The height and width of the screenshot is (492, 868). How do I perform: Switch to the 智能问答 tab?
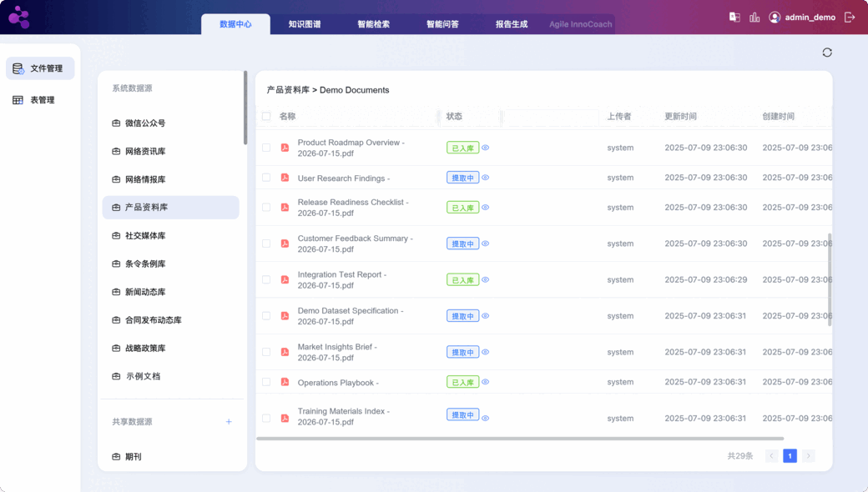(442, 24)
